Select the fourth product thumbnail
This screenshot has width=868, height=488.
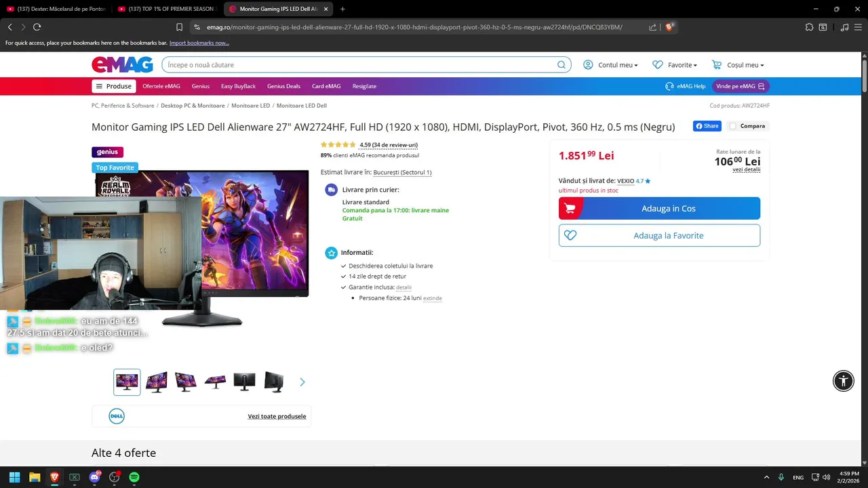point(215,382)
